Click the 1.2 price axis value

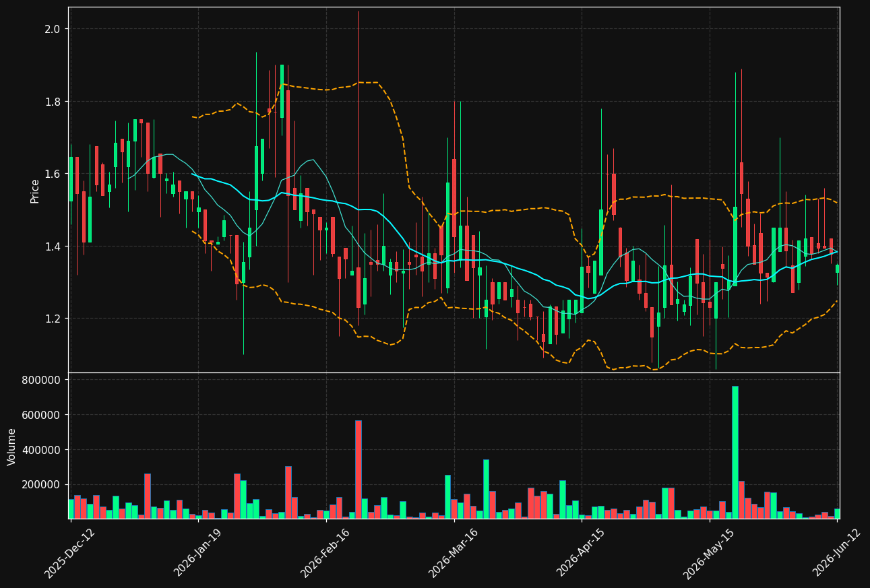pos(53,319)
